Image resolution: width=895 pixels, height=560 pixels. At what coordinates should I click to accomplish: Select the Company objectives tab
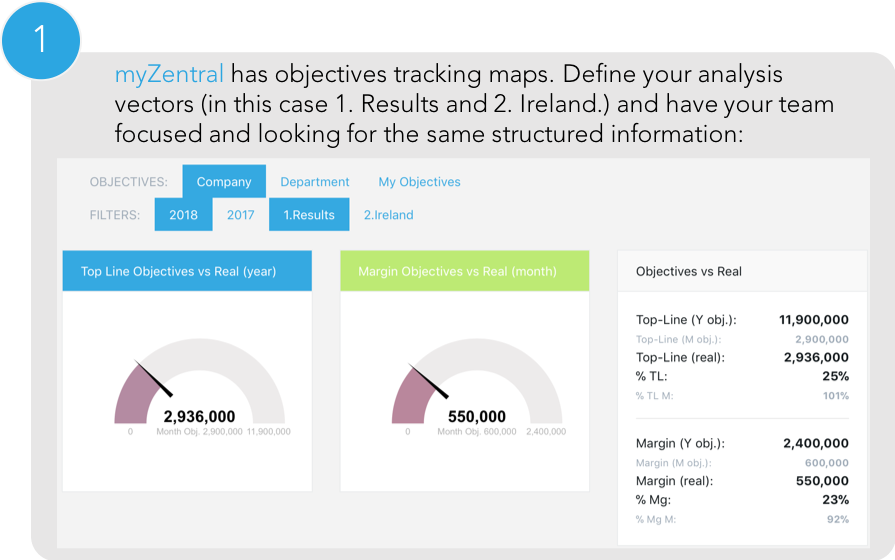pos(224,182)
